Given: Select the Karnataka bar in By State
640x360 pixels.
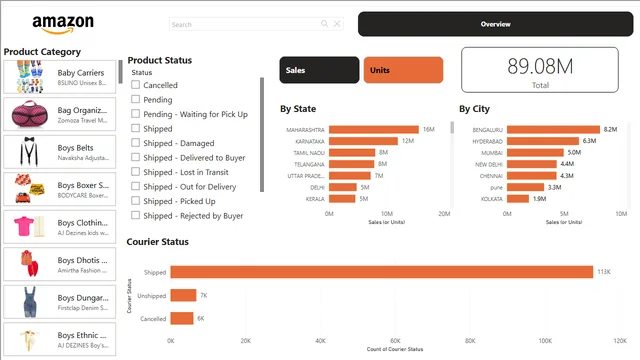Looking at the screenshot, I should click(363, 141).
